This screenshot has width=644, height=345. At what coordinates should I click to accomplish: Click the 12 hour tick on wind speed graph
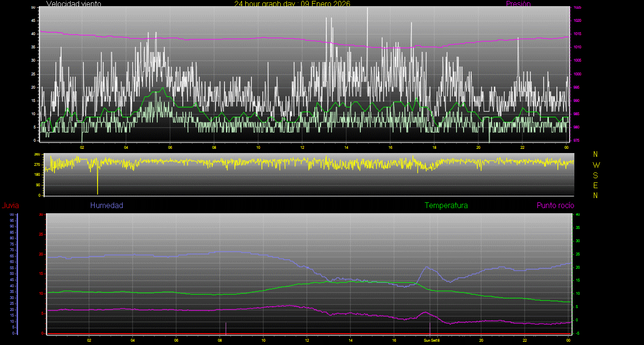click(x=302, y=147)
